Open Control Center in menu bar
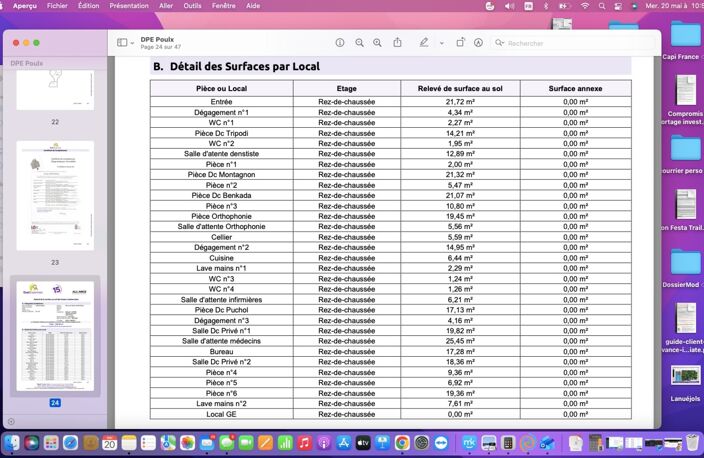 tap(618, 6)
